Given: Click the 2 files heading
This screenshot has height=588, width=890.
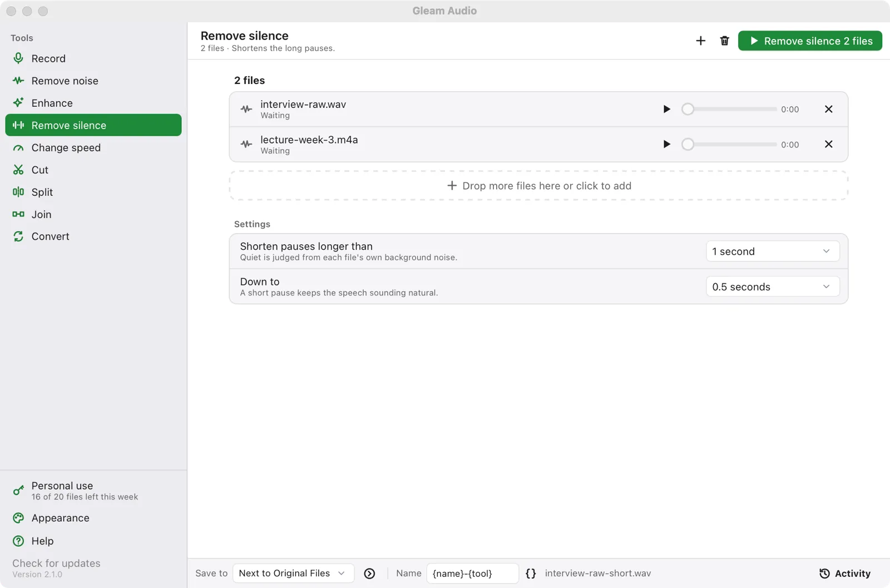Looking at the screenshot, I should (x=249, y=80).
